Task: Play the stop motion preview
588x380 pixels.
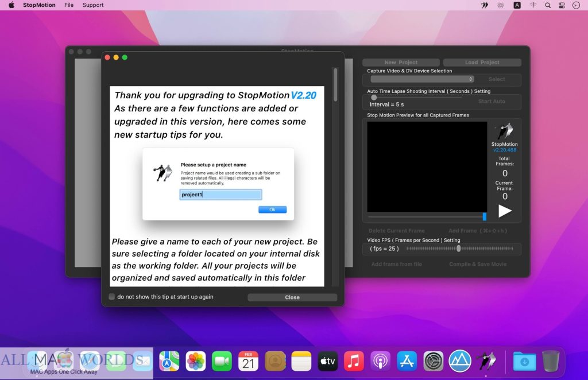Action: click(x=505, y=211)
